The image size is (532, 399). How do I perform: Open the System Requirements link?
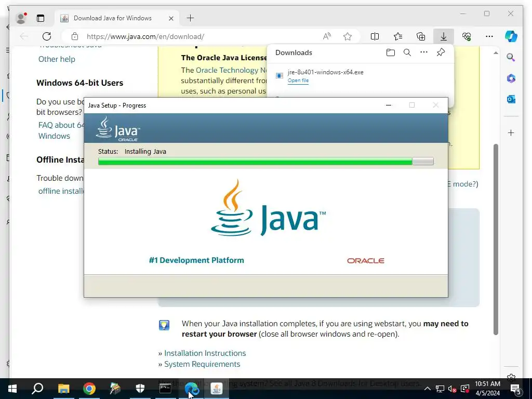[202, 364]
